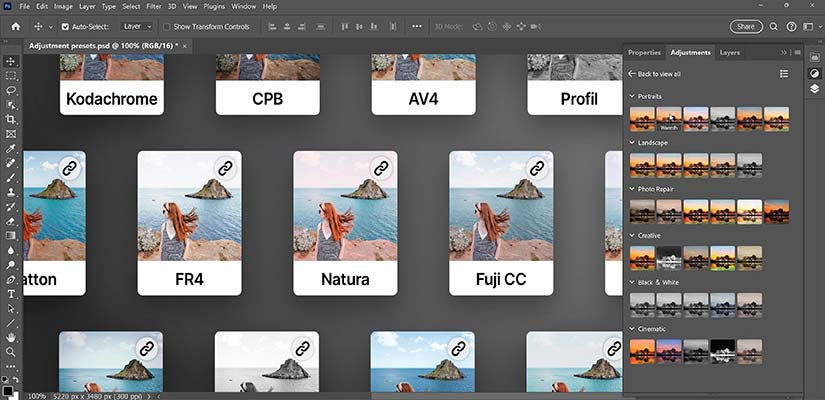Open the Window menu
825x400 pixels.
click(x=244, y=6)
